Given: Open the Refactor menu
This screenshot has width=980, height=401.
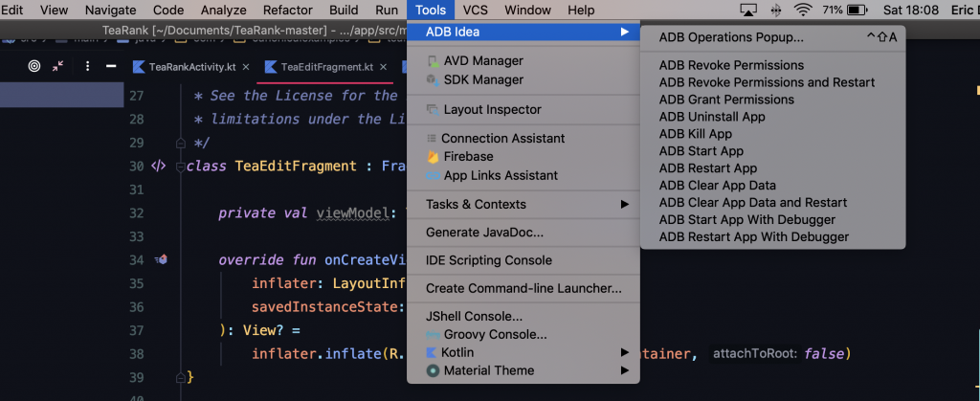Looking at the screenshot, I should click(x=287, y=11).
